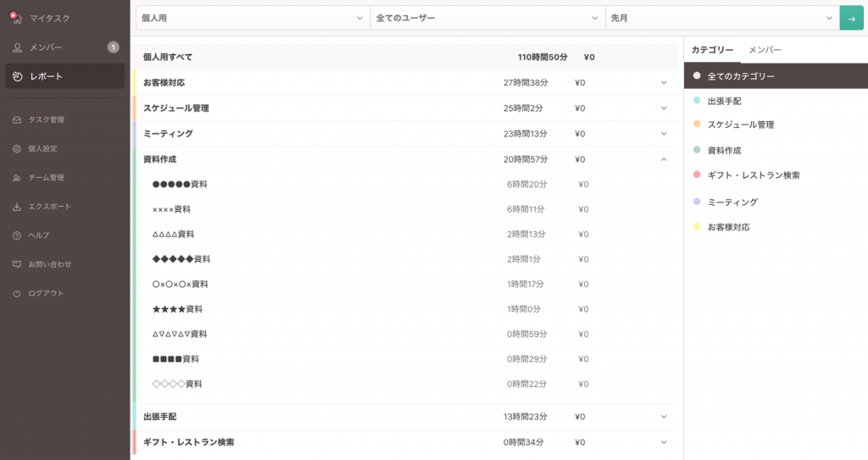Click the 個人設定 gear icon
Viewport: 868px width, 460px height.
click(17, 149)
